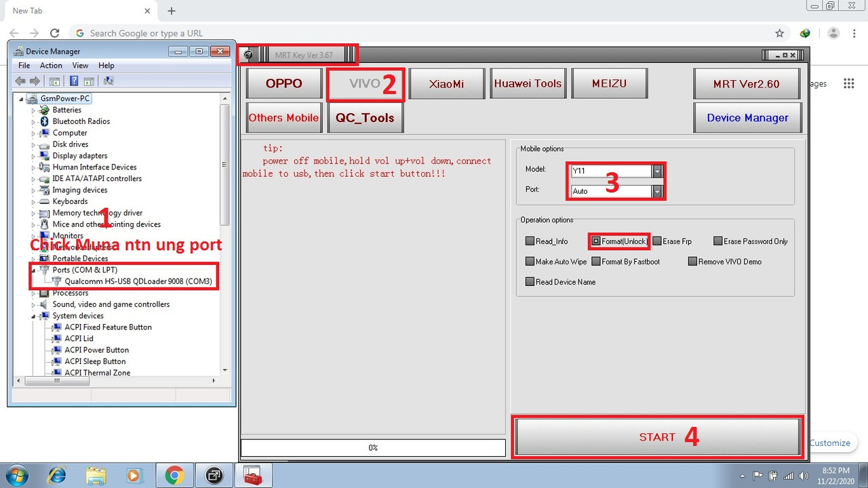Open the Action menu in Device Manager
The image size is (868, 488).
coord(51,66)
